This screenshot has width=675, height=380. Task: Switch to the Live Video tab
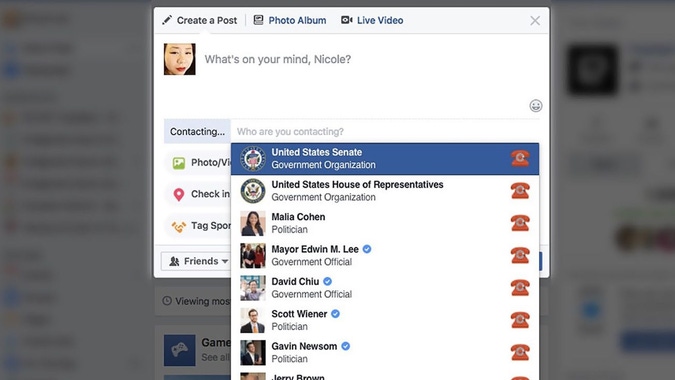point(372,20)
